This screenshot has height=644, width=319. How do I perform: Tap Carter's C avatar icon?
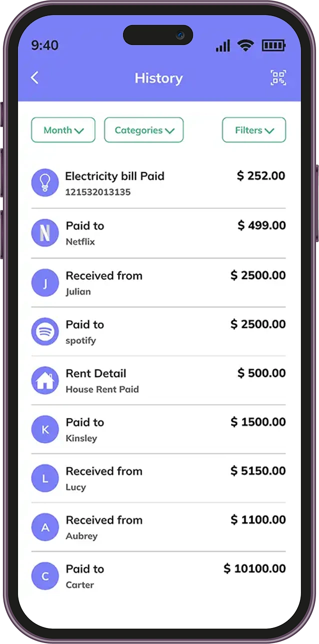pyautogui.click(x=45, y=576)
